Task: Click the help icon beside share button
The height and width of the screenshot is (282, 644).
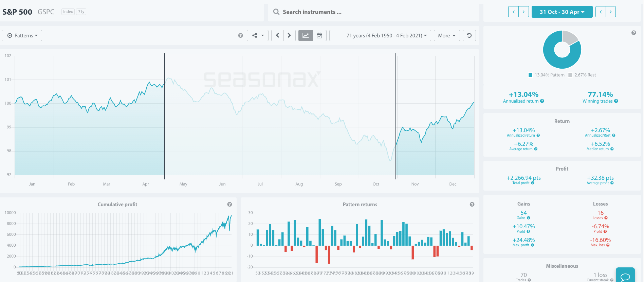Action: point(240,36)
